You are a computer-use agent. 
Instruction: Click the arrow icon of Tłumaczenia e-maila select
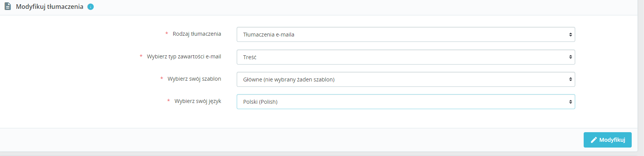pos(571,35)
